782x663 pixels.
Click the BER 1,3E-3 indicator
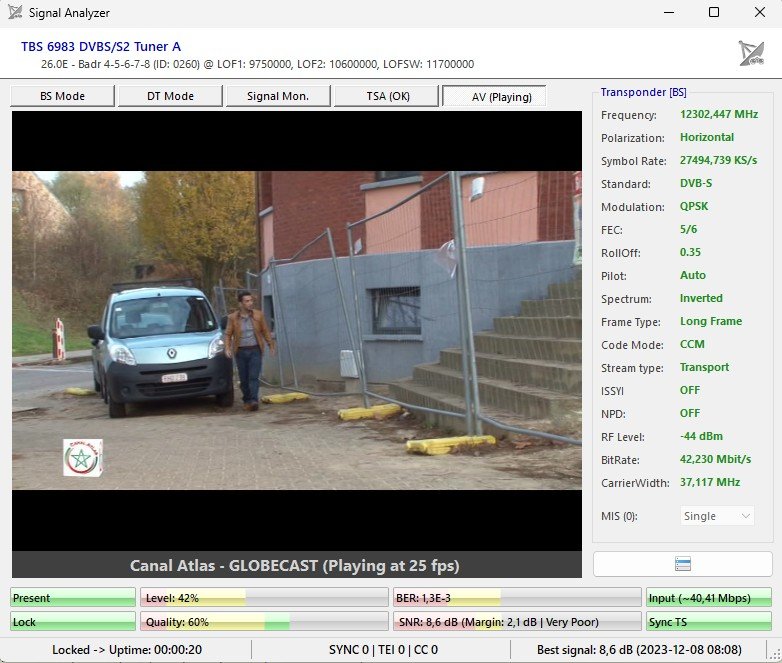(516, 598)
